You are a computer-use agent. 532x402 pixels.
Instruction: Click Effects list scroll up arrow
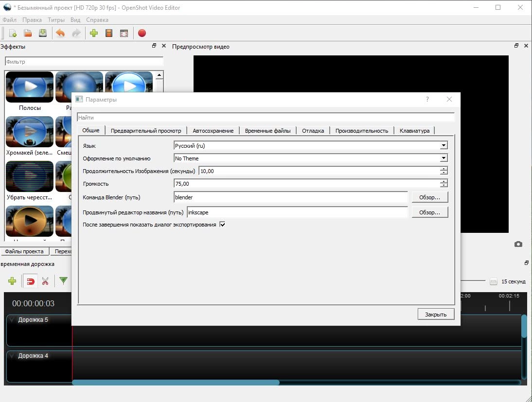pos(160,75)
